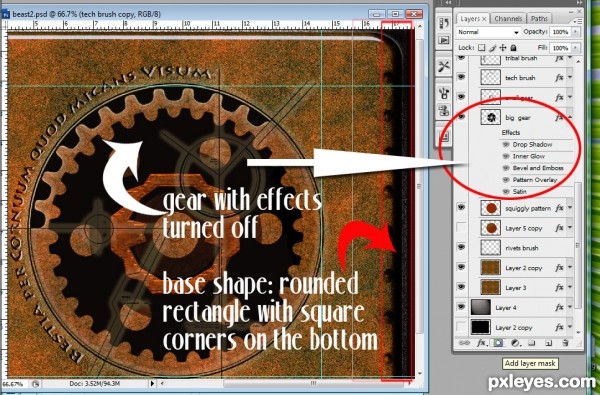The image size is (600, 395).
Task: Collapse the big gear layer effects list
Action: [x=570, y=117]
